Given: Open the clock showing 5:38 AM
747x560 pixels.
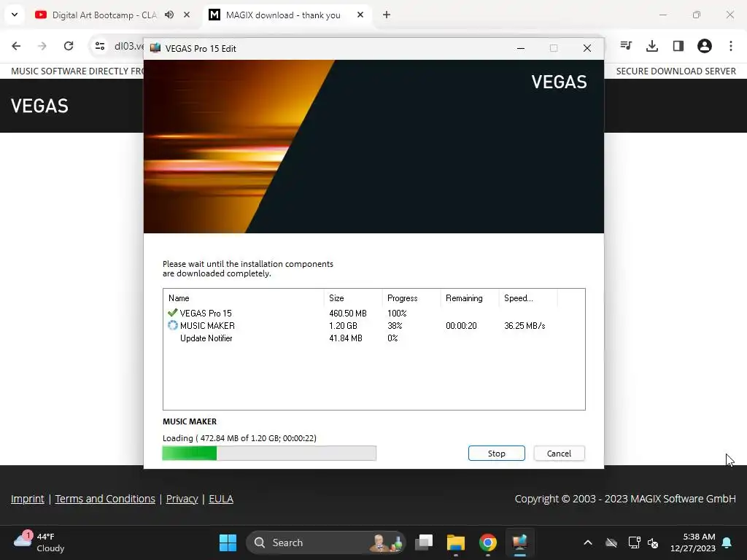Looking at the screenshot, I should (693, 542).
